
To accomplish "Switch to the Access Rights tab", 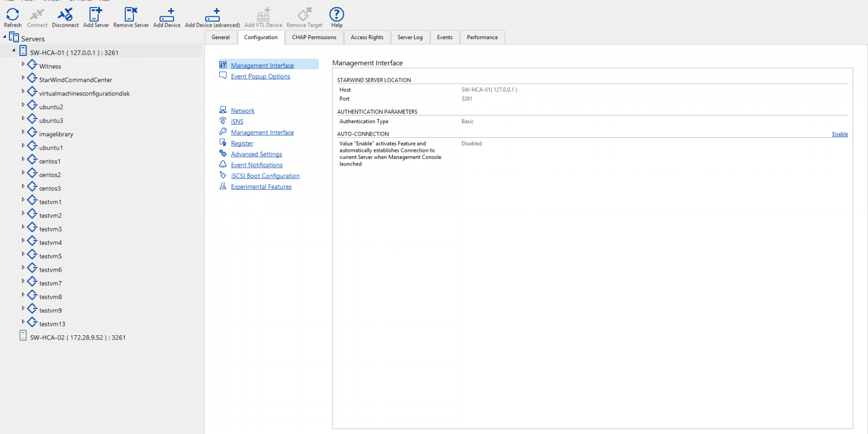I will [367, 37].
